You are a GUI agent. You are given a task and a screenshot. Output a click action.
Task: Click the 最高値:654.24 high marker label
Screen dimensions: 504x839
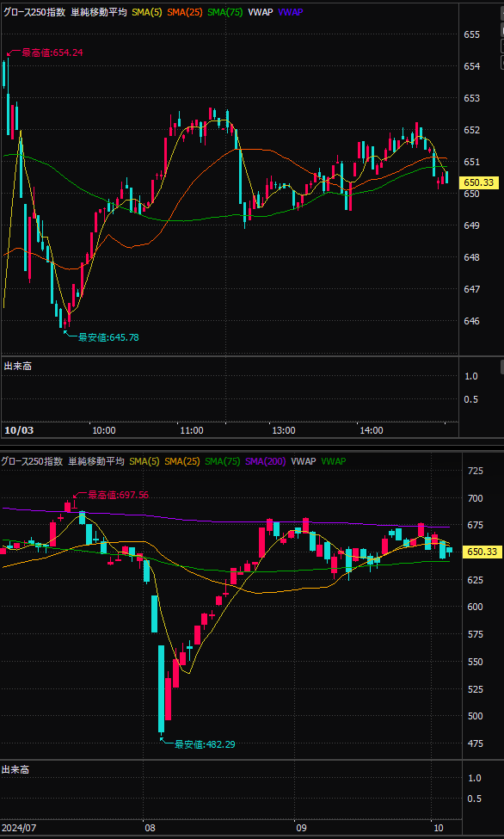tap(52, 52)
